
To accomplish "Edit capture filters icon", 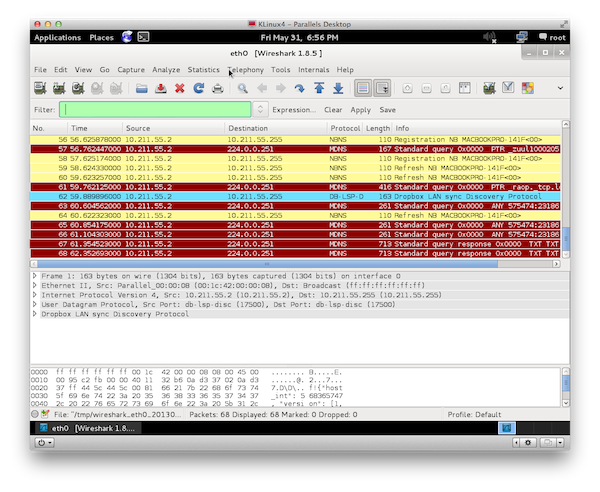I will tap(489, 88).
